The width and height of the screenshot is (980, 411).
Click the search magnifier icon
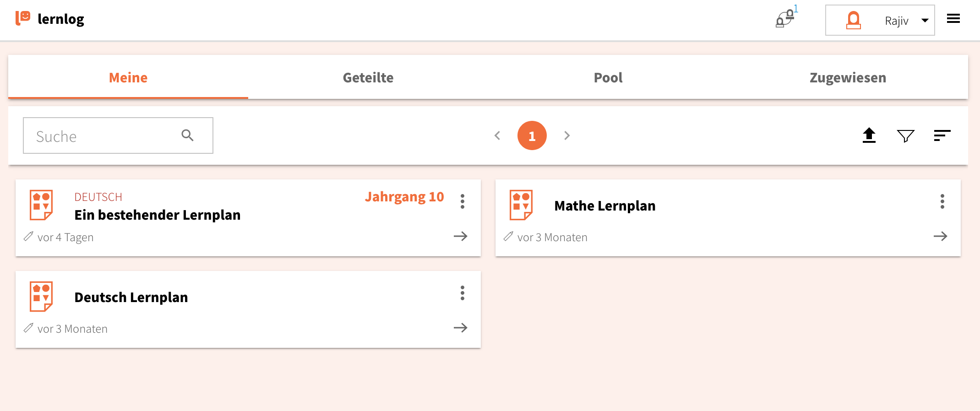click(x=187, y=135)
